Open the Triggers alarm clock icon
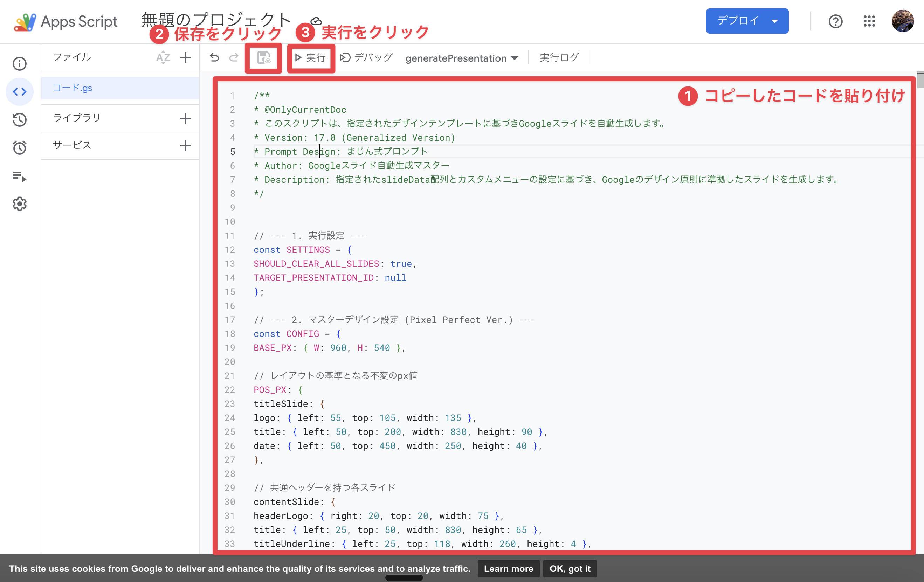This screenshot has width=924, height=582. [19, 148]
